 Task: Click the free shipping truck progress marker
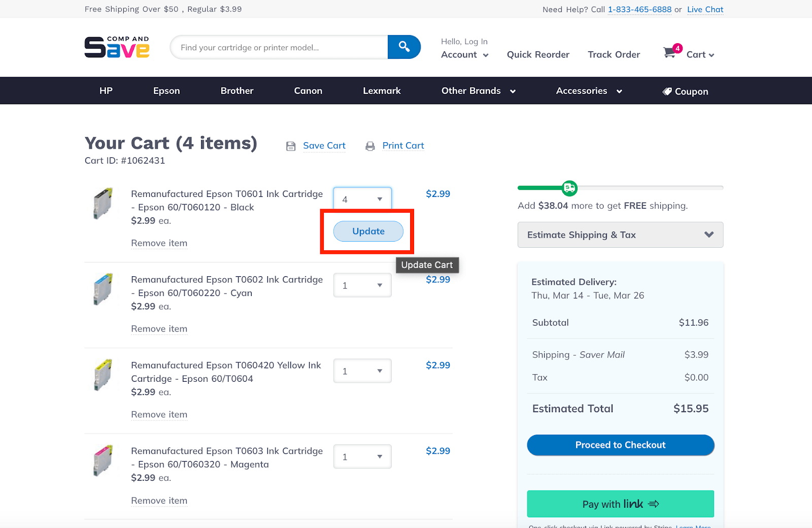pos(570,188)
